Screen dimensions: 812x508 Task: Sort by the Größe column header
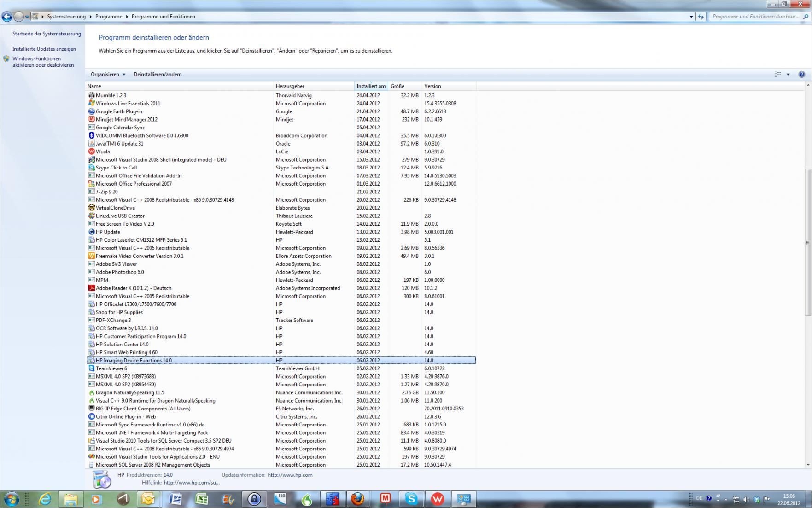coord(405,86)
